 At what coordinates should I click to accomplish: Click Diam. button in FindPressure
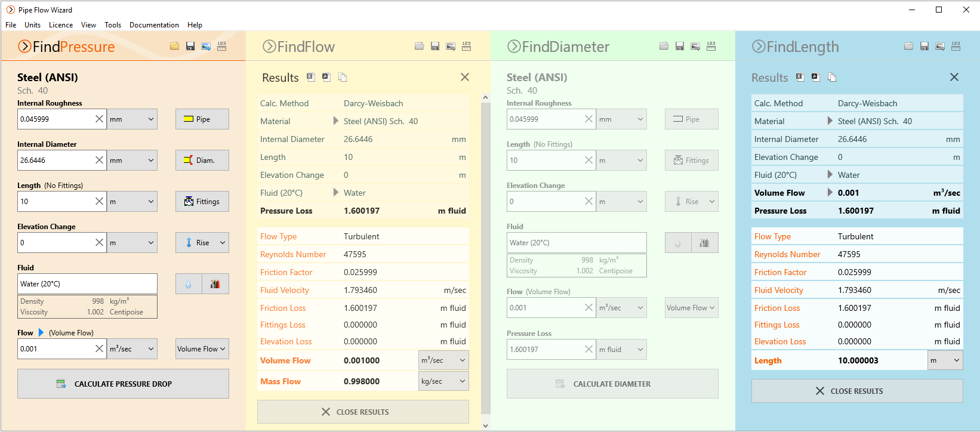point(202,160)
